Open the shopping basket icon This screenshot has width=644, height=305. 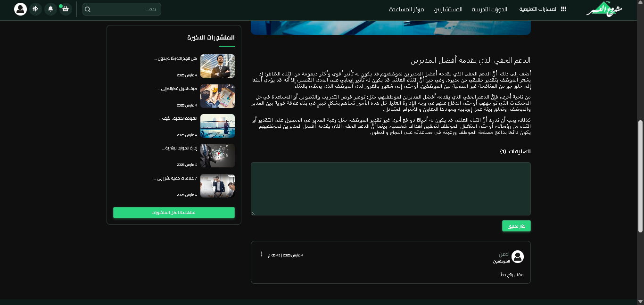[65, 9]
